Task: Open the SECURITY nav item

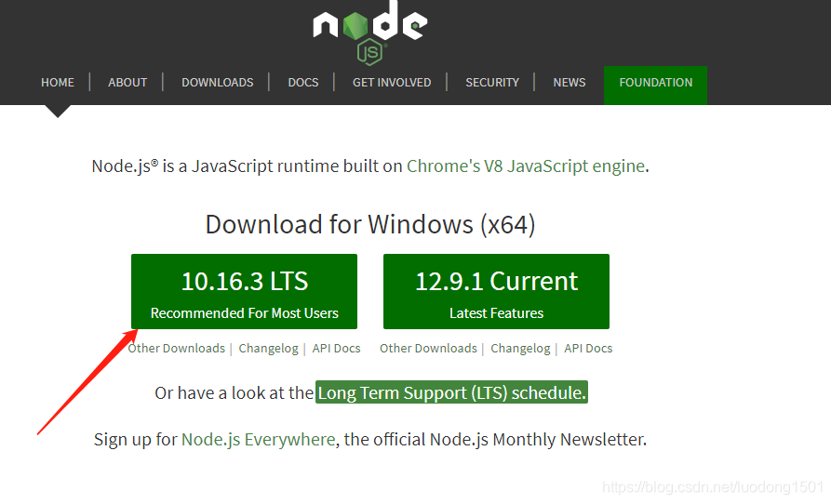Action: click(x=492, y=83)
